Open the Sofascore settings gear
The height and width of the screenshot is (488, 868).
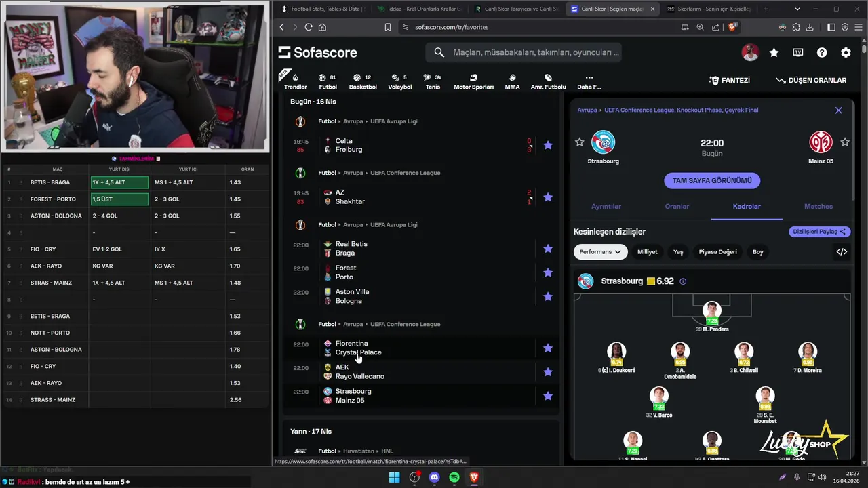click(x=846, y=52)
